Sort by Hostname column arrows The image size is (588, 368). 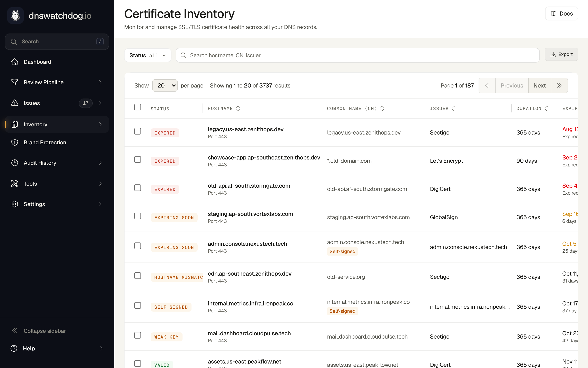(x=238, y=108)
